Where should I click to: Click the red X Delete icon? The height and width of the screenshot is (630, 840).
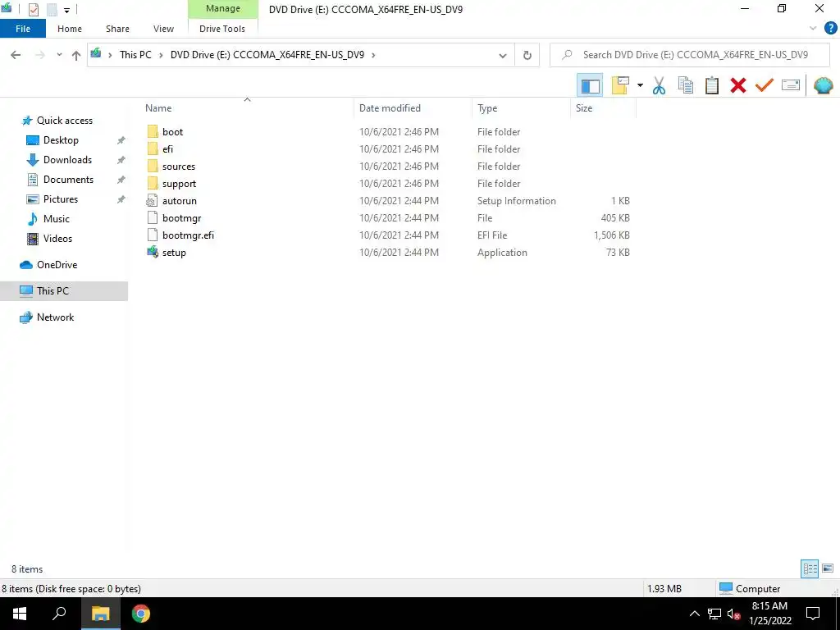737,85
